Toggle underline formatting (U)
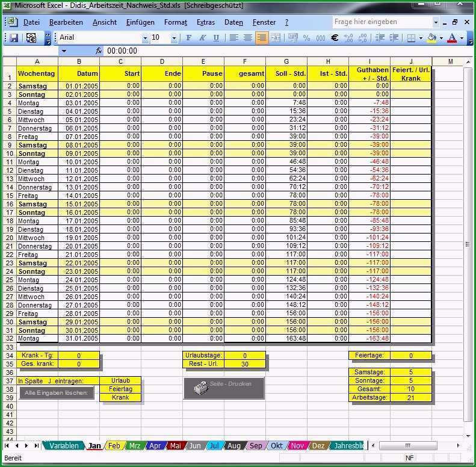 (x=216, y=38)
